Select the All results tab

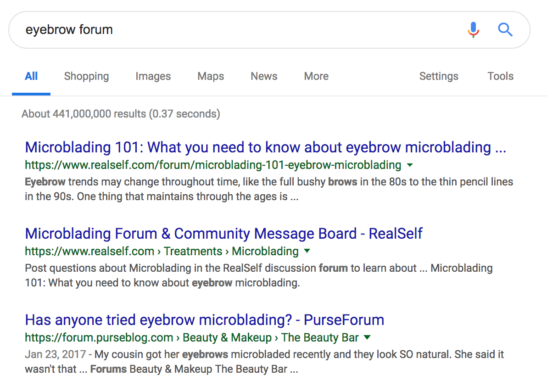click(x=31, y=76)
